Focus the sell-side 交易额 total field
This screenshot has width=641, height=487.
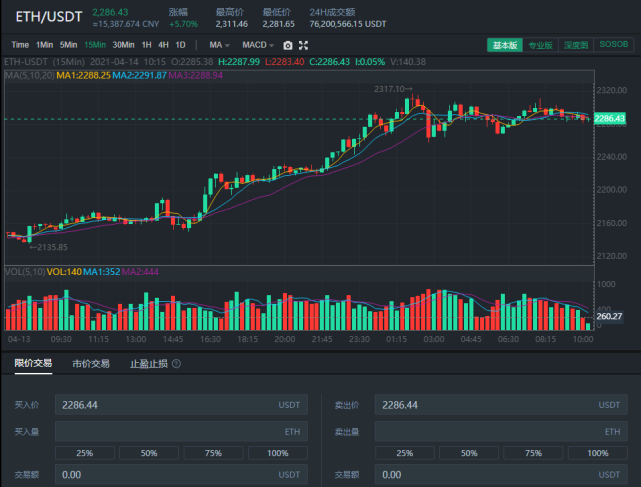click(x=501, y=474)
